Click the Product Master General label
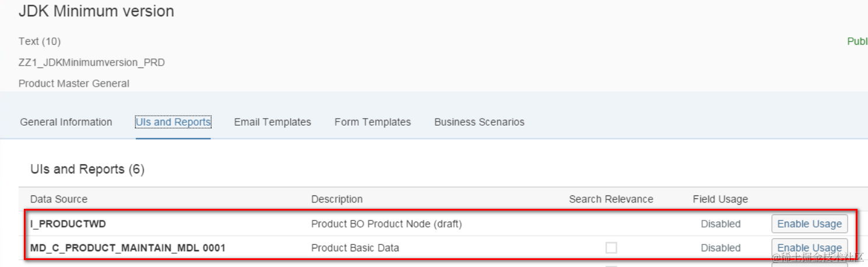Image resolution: width=868 pixels, height=267 pixels. pyautogui.click(x=74, y=84)
